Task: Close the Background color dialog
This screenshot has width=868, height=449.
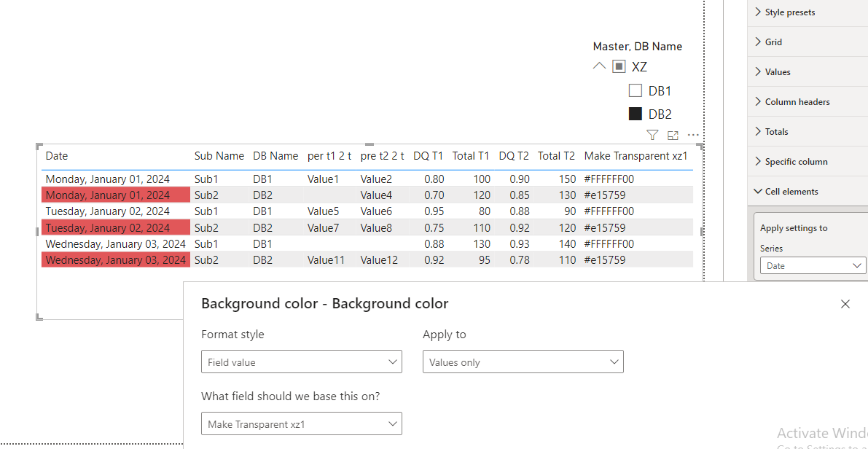Action: [x=845, y=303]
